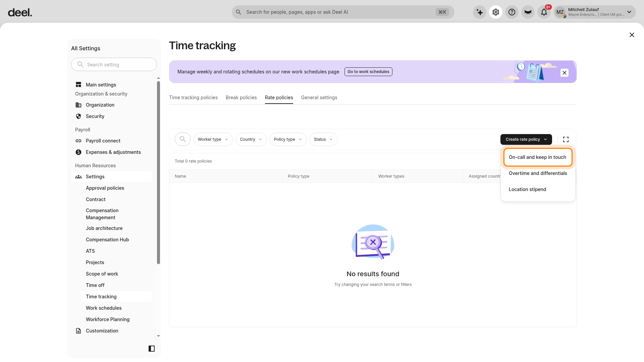Image resolution: width=644 pixels, height=362 pixels.
Task: Select the Rate policies tab
Action: [279, 98]
